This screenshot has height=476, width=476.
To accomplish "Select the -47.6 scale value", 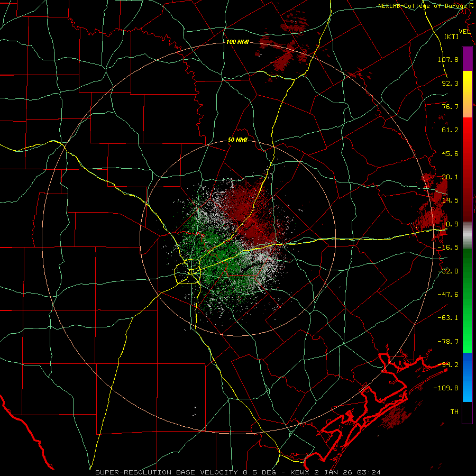I will pyautogui.click(x=448, y=295).
